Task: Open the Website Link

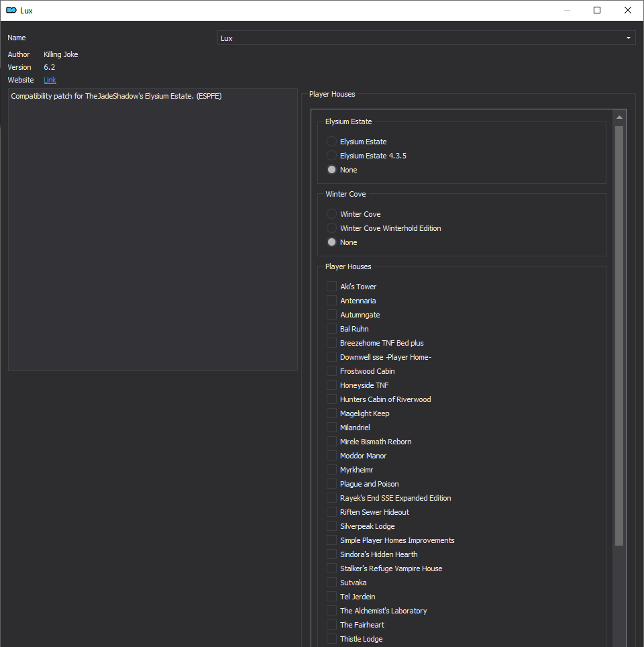Action: coord(50,80)
